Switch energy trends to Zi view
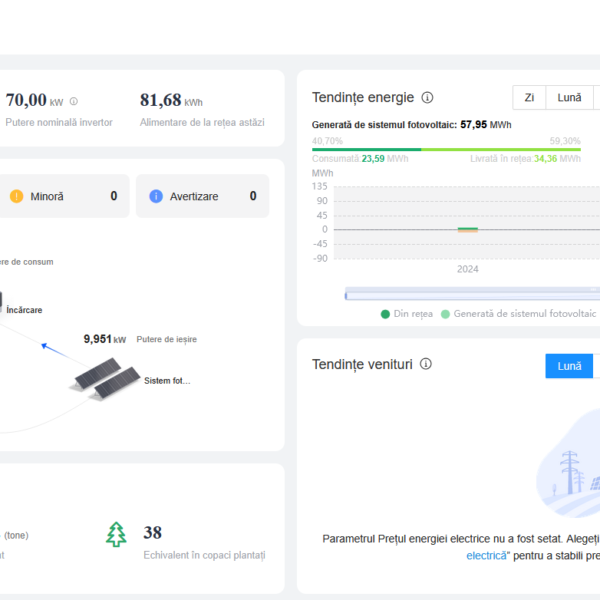 [x=529, y=97]
